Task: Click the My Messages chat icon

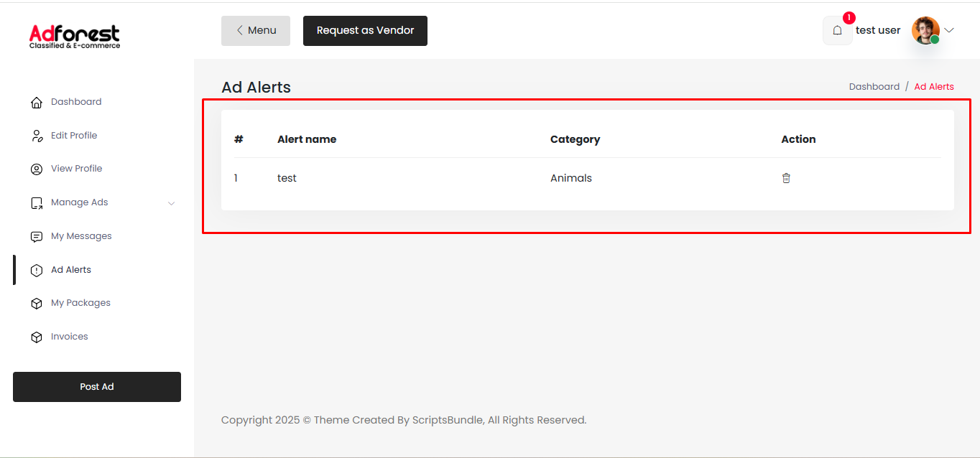Action: pyautogui.click(x=37, y=237)
